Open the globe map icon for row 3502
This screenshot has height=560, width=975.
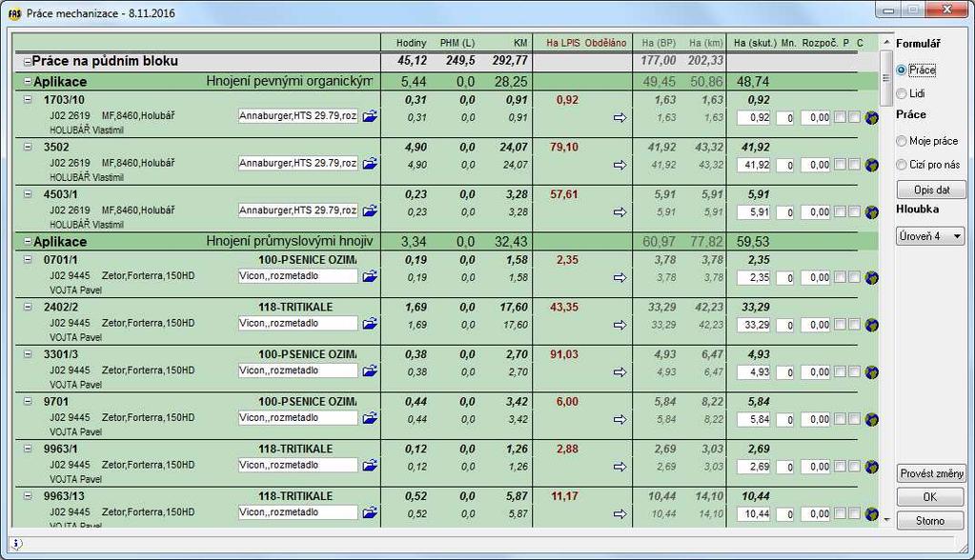coord(871,165)
